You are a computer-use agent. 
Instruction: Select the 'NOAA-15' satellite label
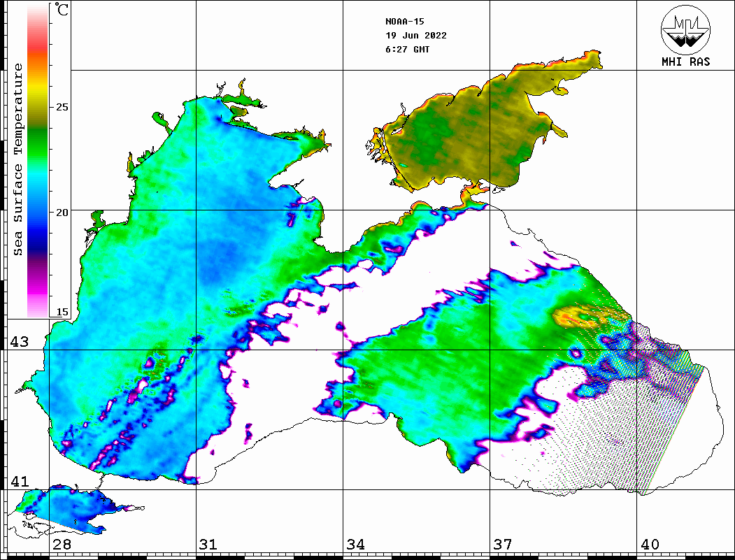coord(404,22)
